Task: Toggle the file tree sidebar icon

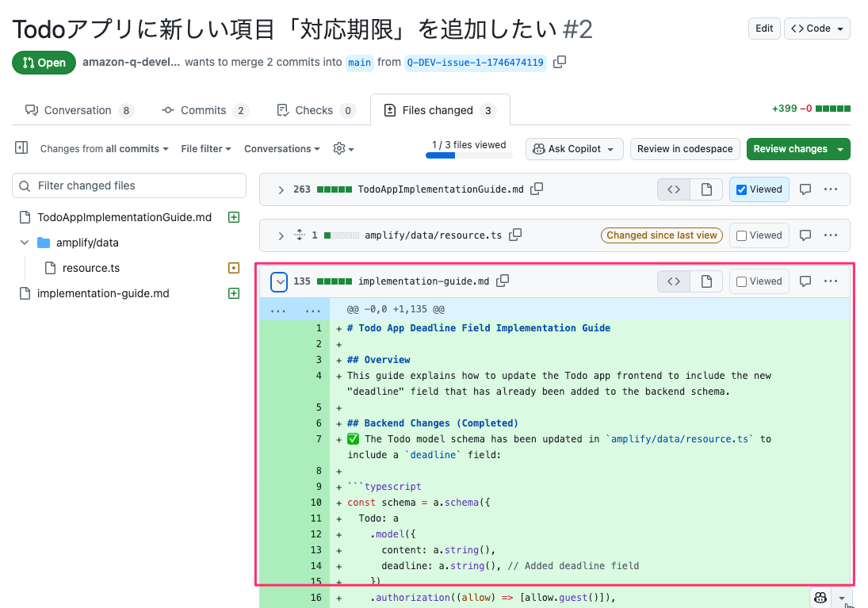Action: (21, 148)
